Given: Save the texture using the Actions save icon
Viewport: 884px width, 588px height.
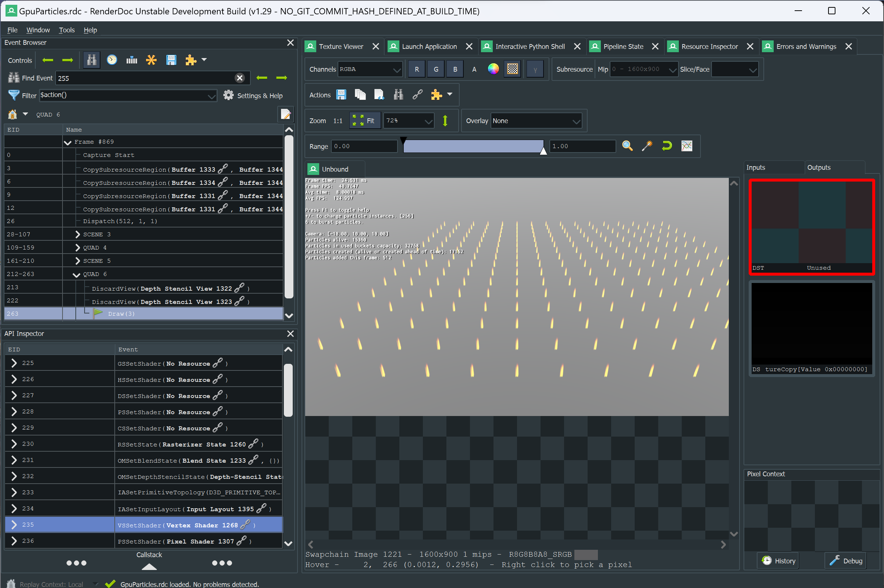Looking at the screenshot, I should (x=341, y=94).
